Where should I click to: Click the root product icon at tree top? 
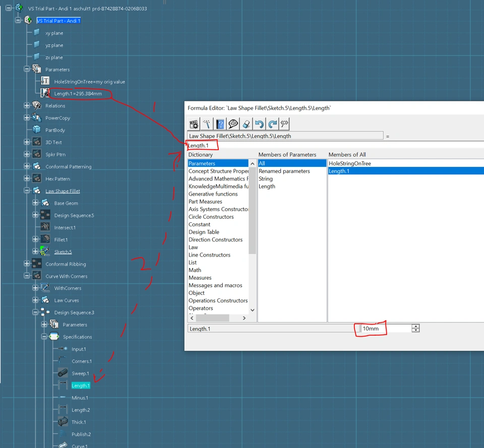[19, 8]
